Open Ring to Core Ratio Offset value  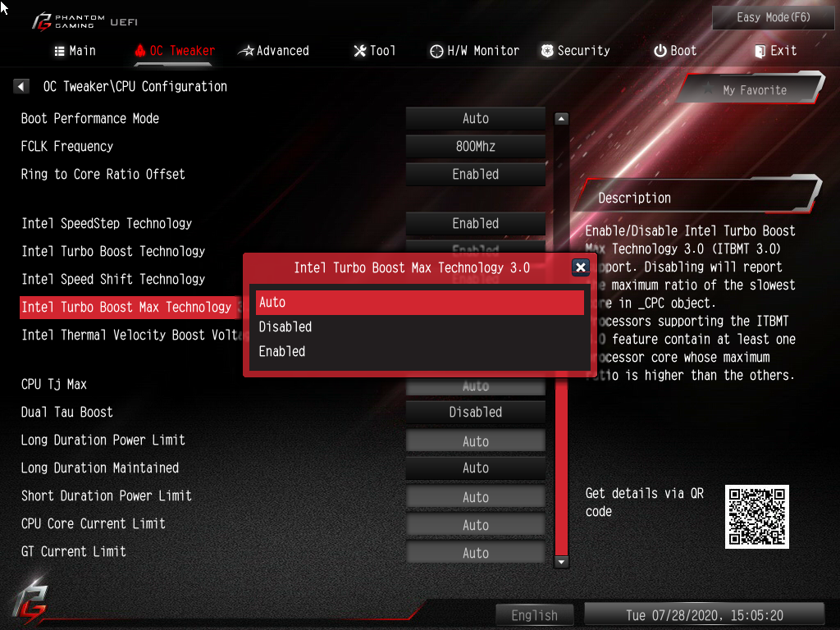click(475, 174)
